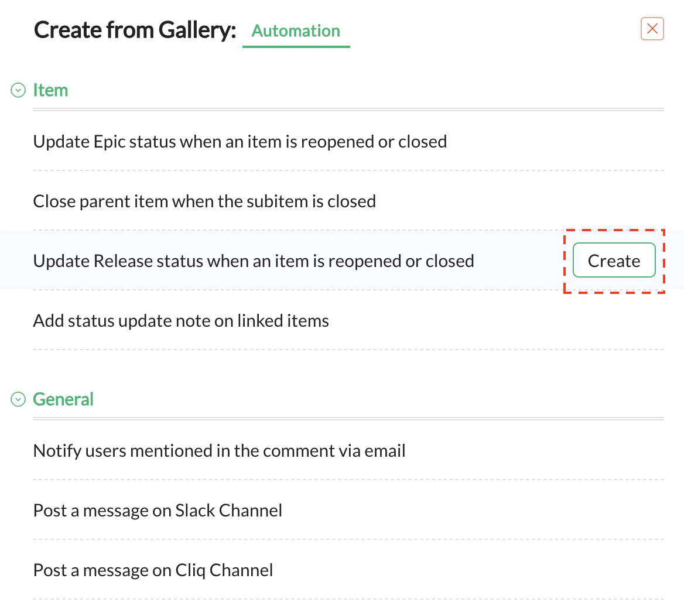Click the Create button for Release status

614,261
